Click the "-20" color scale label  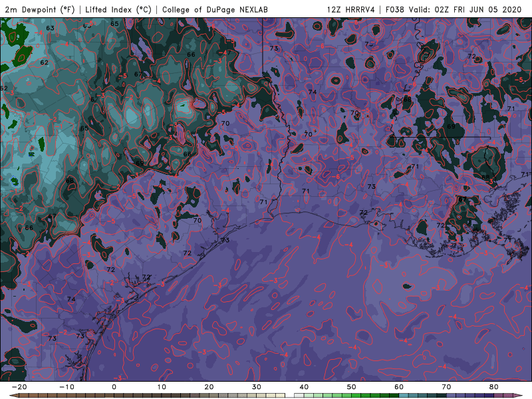pos(19,387)
